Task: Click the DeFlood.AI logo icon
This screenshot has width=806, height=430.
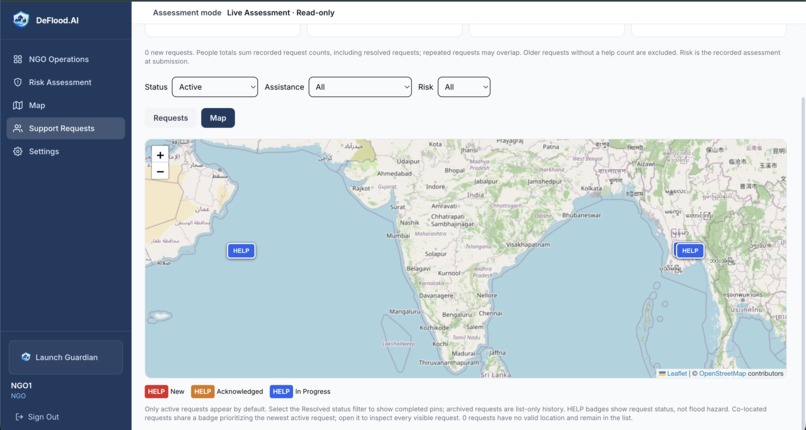Action: (x=21, y=20)
